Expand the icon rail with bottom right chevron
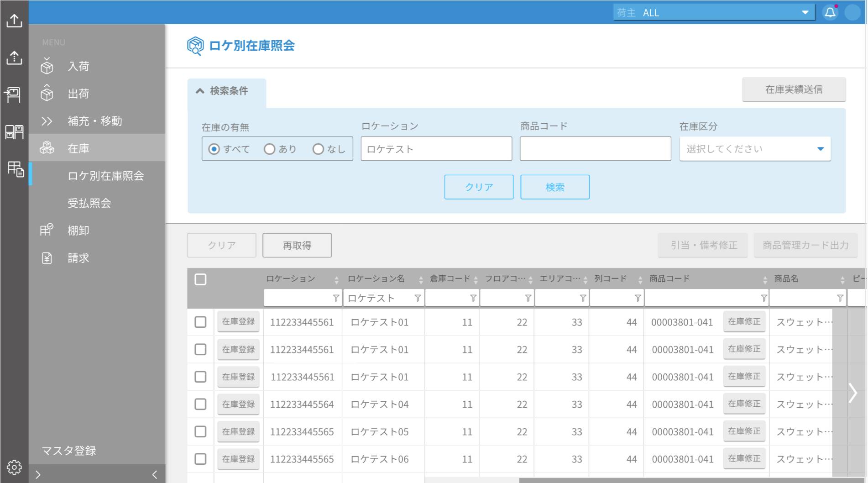868x483 pixels. (x=38, y=475)
